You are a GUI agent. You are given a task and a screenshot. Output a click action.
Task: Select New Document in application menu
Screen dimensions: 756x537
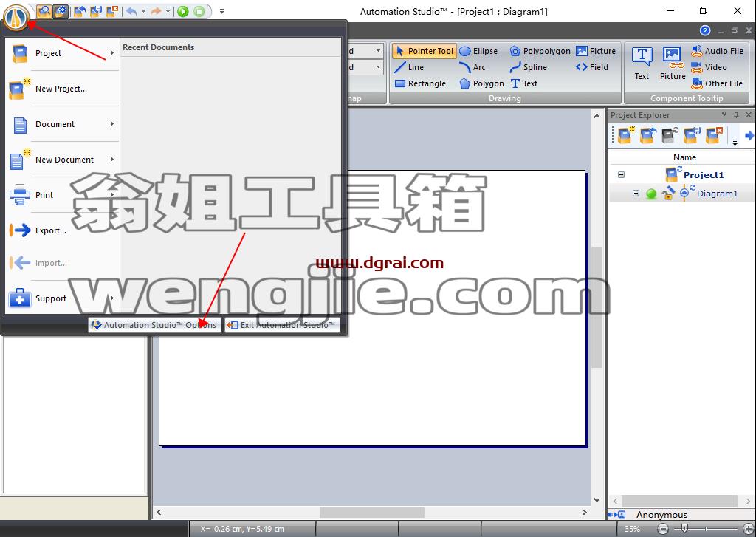click(62, 160)
